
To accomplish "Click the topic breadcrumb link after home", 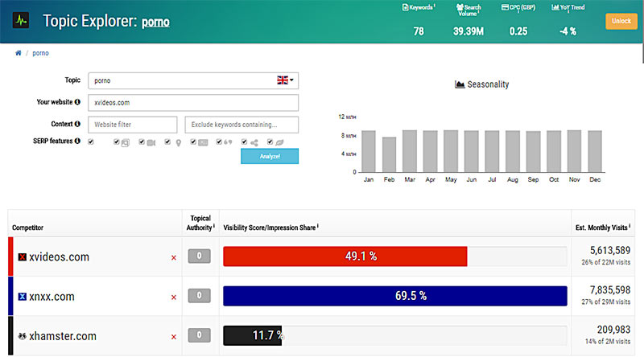I will [x=40, y=53].
